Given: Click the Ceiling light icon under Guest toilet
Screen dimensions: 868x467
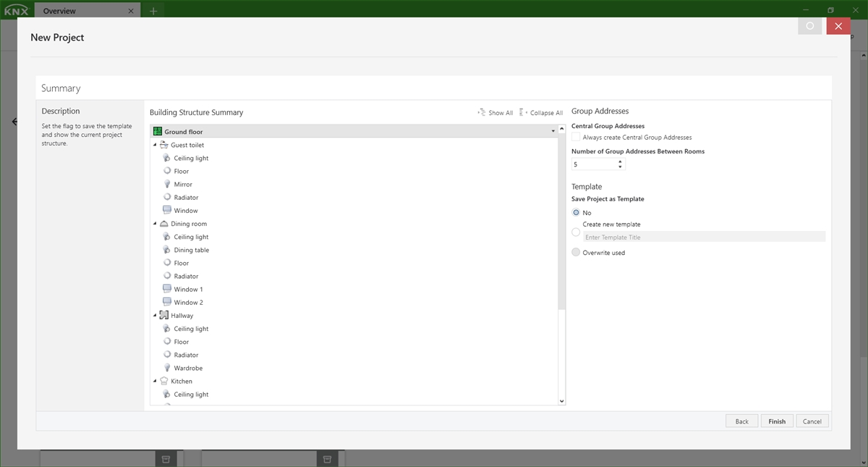Looking at the screenshot, I should pyautogui.click(x=166, y=158).
